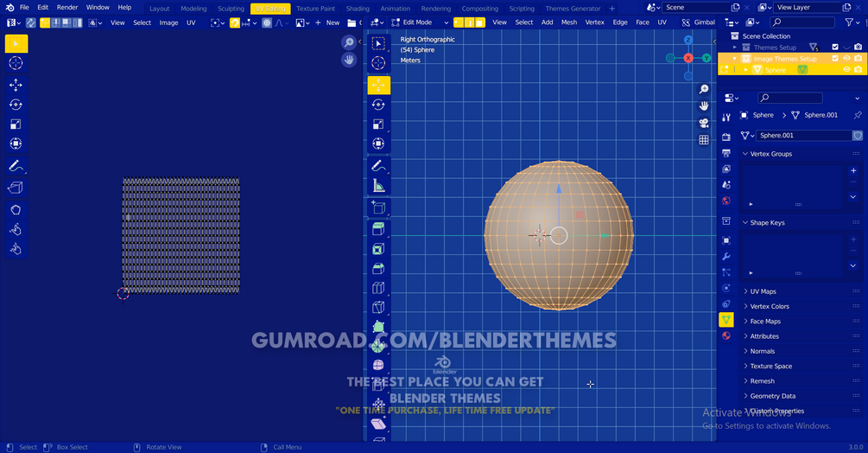Select the Move tool in UV editor
868x453 pixels.
[16, 85]
